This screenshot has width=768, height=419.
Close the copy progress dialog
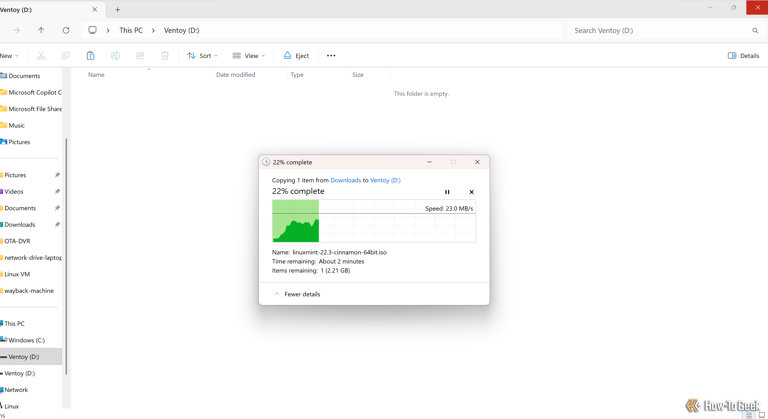(477, 162)
